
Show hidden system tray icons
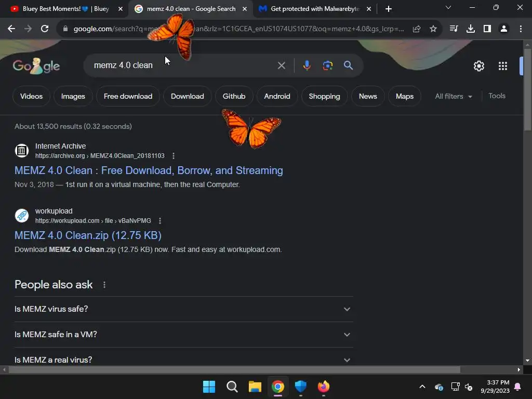tap(422, 387)
